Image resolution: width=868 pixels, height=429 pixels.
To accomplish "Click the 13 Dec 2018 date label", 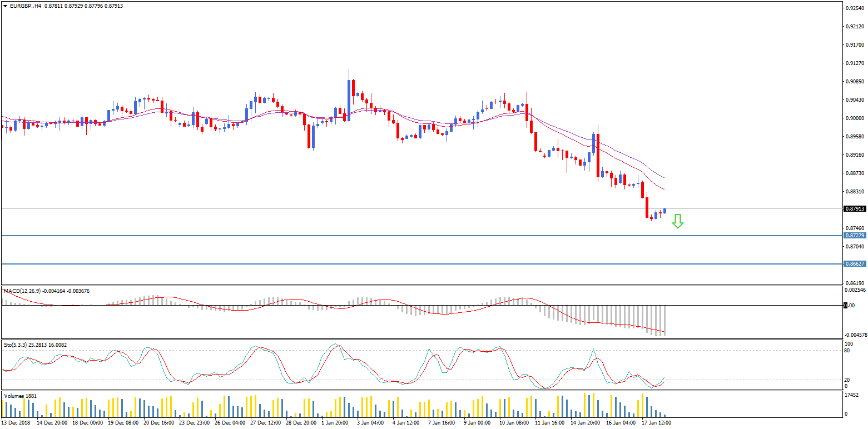I will click(17, 423).
